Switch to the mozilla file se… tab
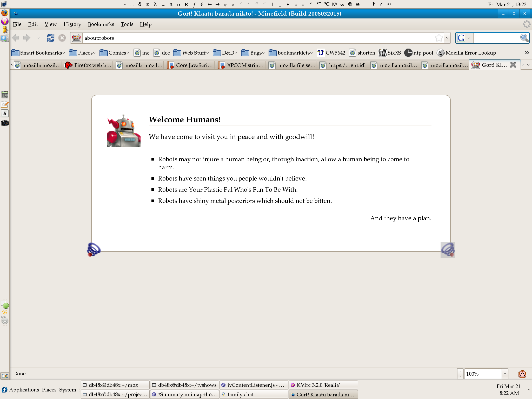Viewport: 532px width, 399px height. click(292, 65)
